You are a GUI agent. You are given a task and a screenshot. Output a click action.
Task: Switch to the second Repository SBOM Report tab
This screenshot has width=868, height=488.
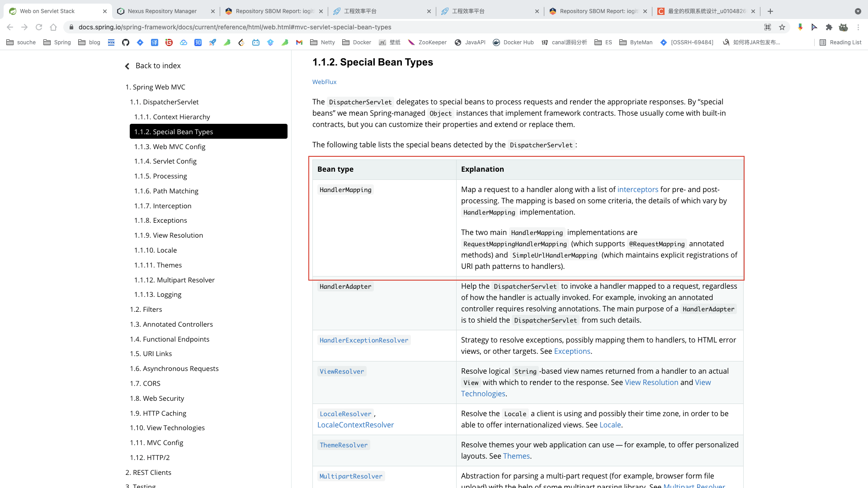pyautogui.click(x=598, y=11)
